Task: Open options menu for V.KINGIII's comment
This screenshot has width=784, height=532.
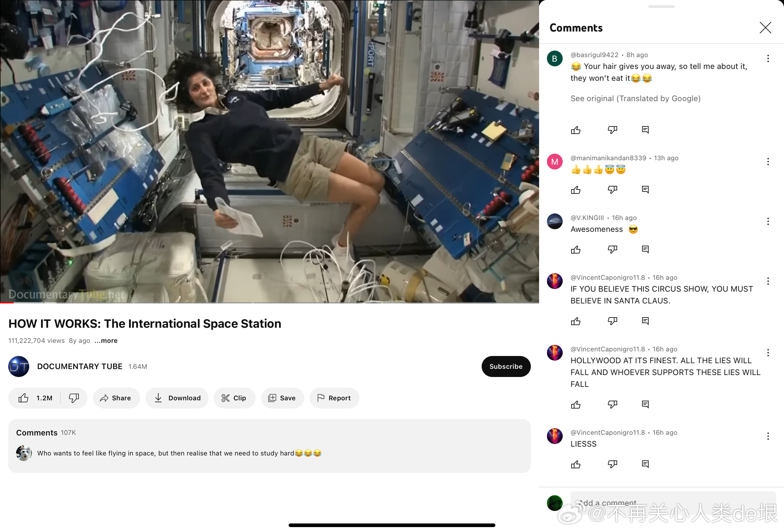Action: (x=768, y=221)
